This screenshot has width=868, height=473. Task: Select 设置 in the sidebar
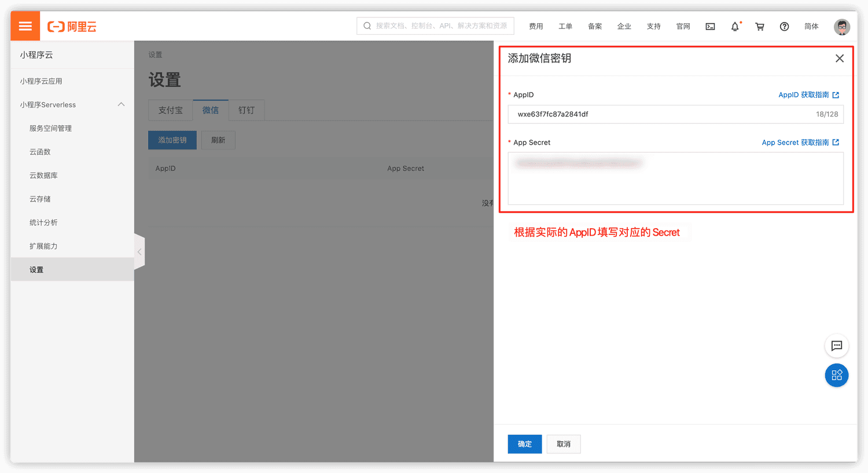click(72, 270)
